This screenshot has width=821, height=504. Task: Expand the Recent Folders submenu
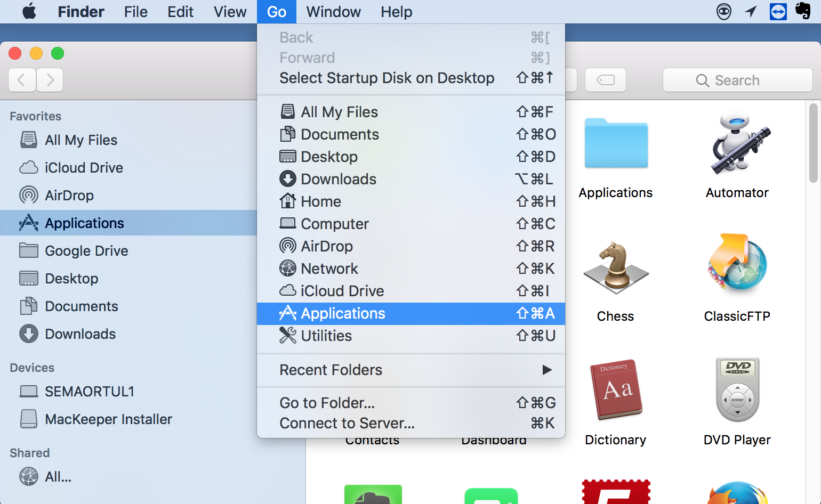pos(411,370)
